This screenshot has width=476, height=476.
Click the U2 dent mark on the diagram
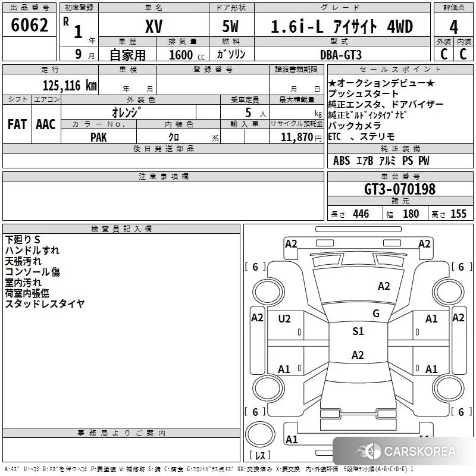coord(284,319)
